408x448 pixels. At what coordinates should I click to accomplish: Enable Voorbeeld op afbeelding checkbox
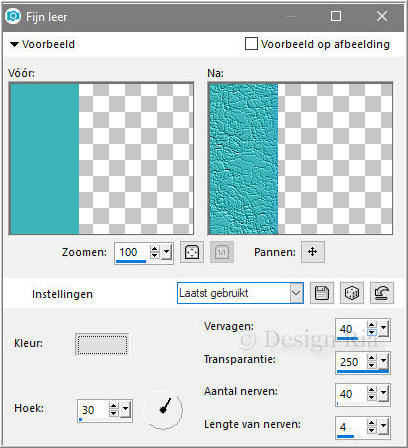click(x=251, y=44)
